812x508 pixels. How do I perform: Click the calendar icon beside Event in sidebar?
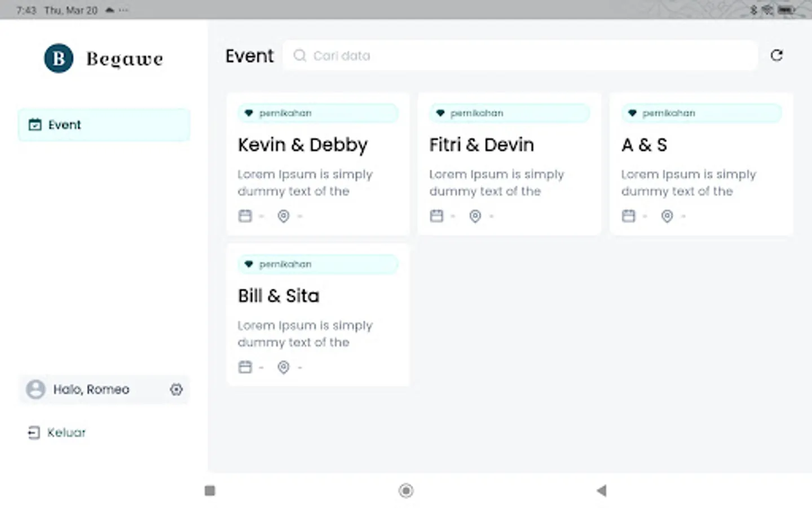coord(35,125)
